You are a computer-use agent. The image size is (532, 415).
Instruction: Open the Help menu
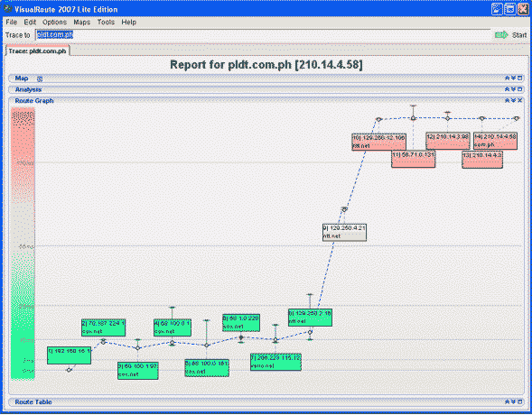pos(128,22)
